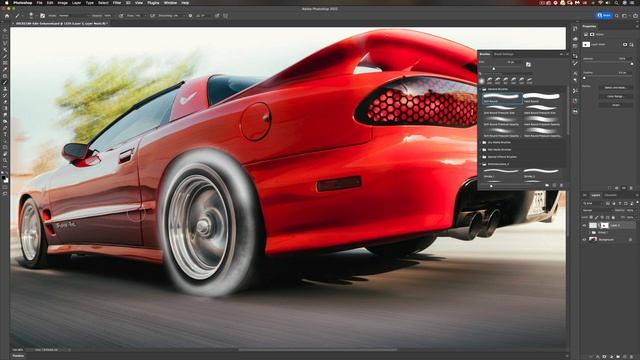Click the create new layer icon
Image resolution: width=640 pixels, height=360 pixels.
click(x=624, y=357)
